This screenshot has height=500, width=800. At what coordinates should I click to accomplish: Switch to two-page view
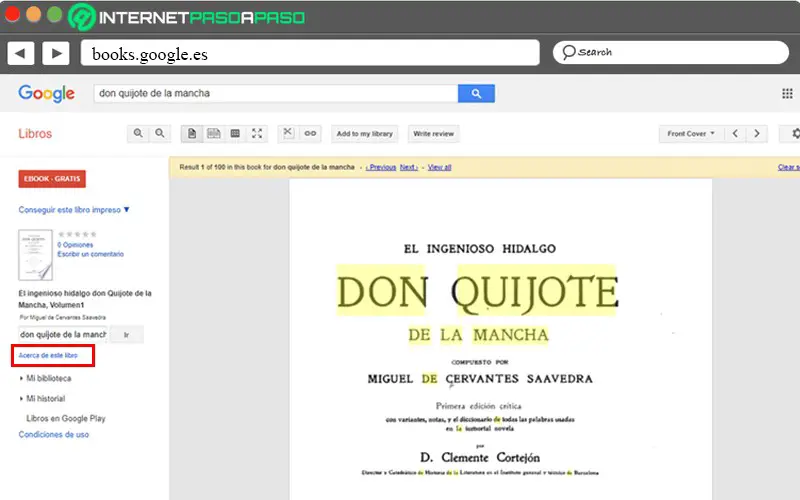pos(213,133)
